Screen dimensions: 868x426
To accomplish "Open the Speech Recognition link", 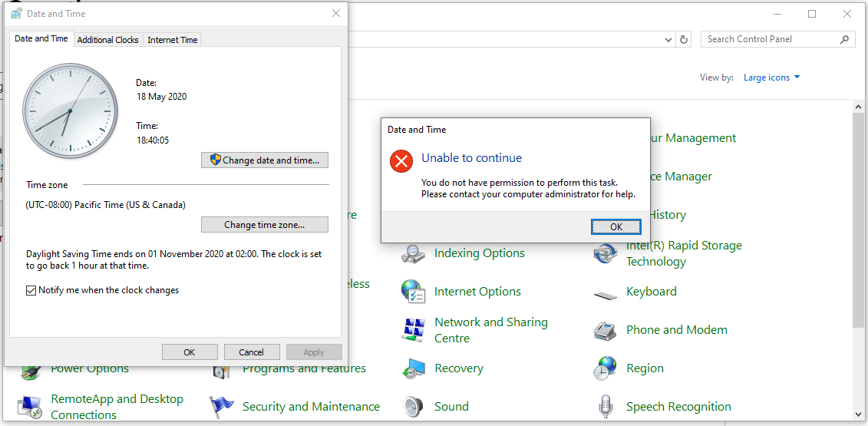I will tap(678, 407).
